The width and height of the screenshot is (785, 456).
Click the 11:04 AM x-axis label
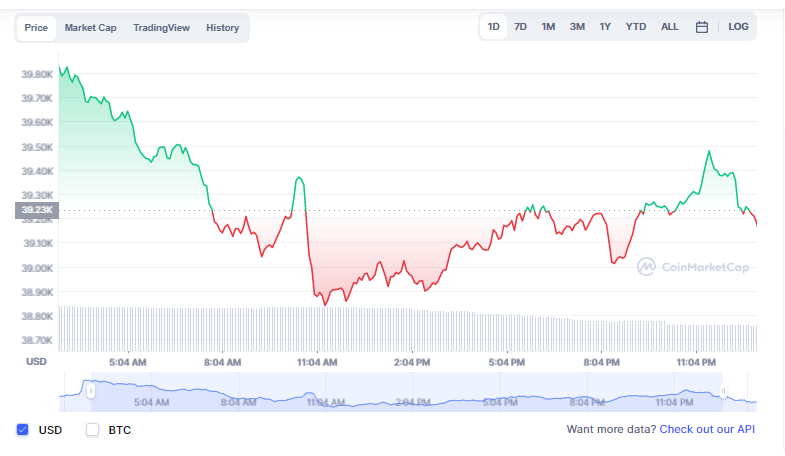[317, 362]
